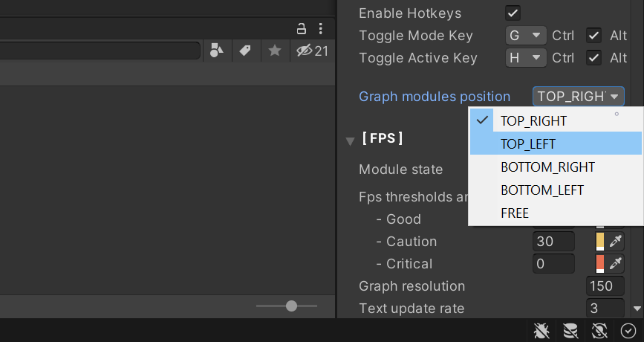The width and height of the screenshot is (644, 342).
Task: Click the star favorites icon
Action: coord(275,51)
